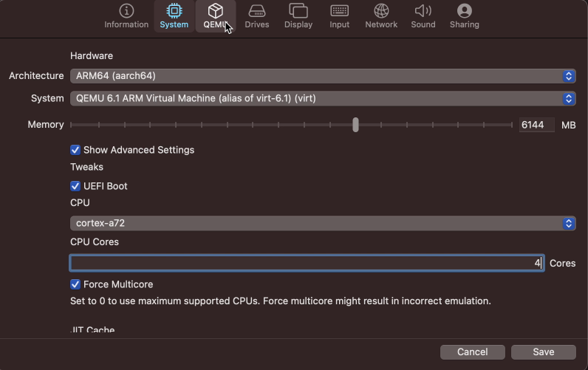
Task: Click into the CPU Cores field
Action: click(x=307, y=263)
